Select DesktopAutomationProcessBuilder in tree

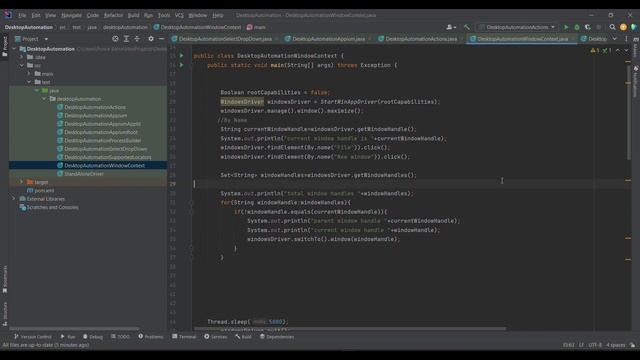pyautogui.click(x=102, y=140)
